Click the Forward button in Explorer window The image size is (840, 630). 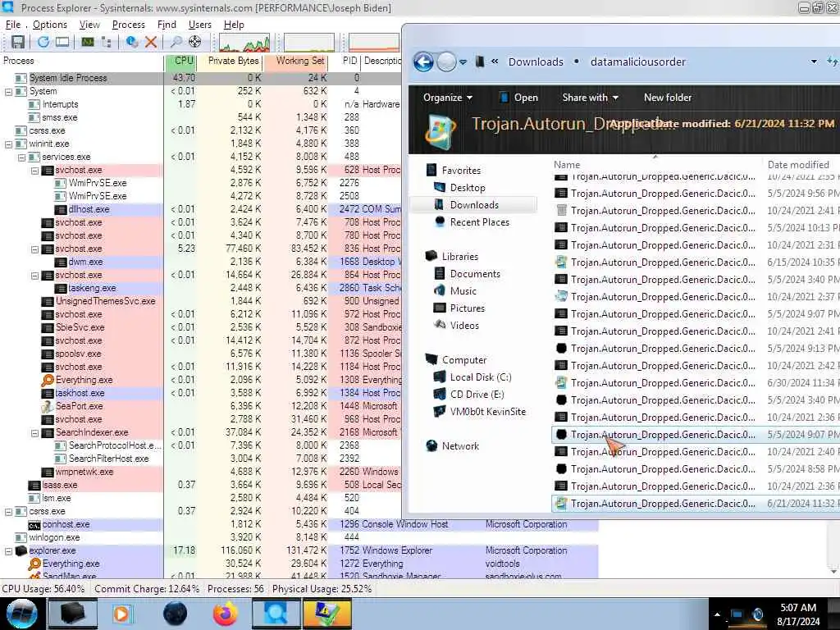pos(446,62)
